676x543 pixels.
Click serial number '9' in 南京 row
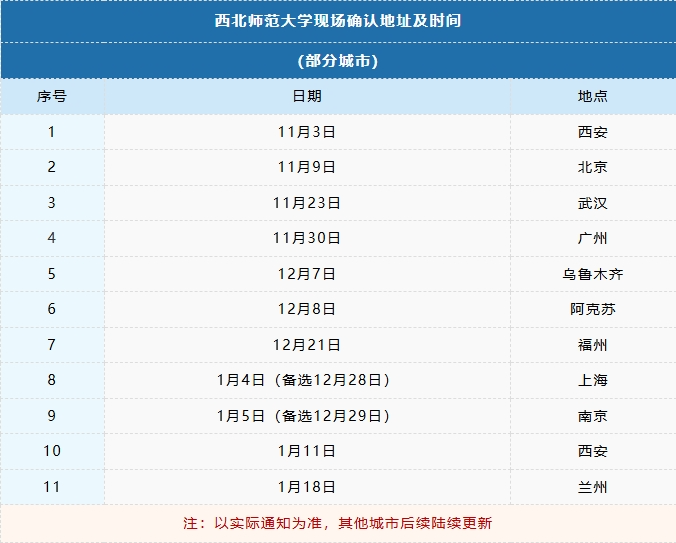tap(52, 416)
